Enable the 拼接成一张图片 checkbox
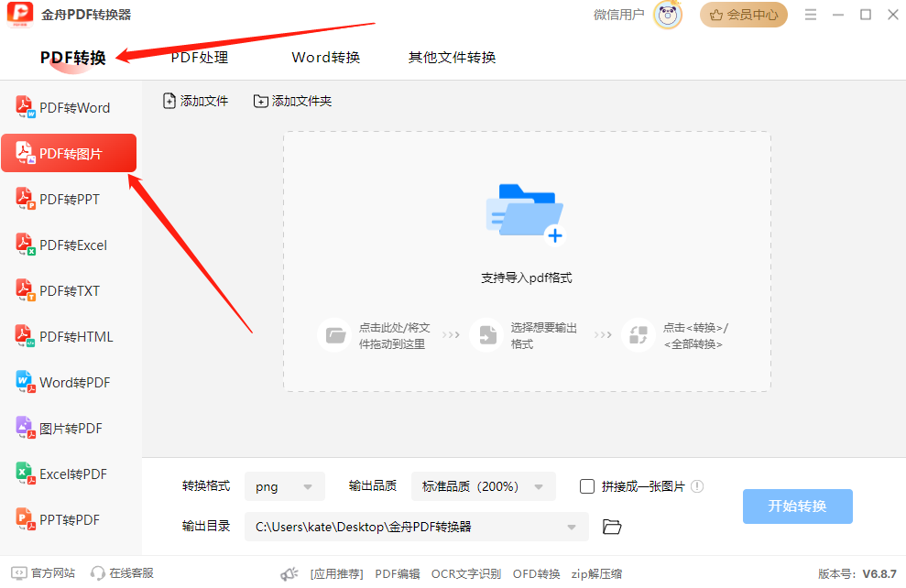This screenshot has width=906, height=588. click(587, 486)
